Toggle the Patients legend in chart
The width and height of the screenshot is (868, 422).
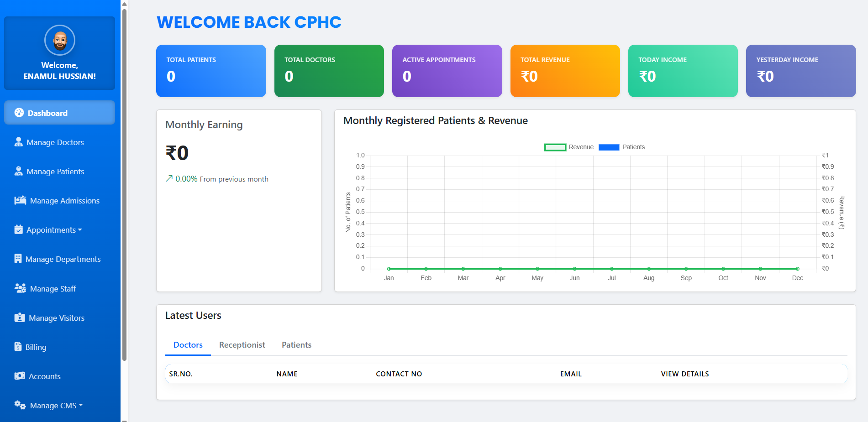621,147
